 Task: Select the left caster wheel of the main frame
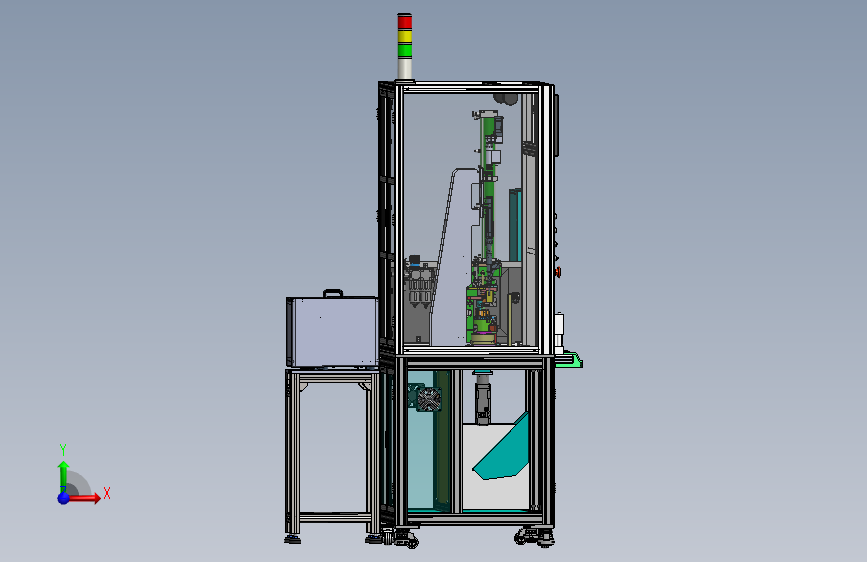(x=407, y=538)
